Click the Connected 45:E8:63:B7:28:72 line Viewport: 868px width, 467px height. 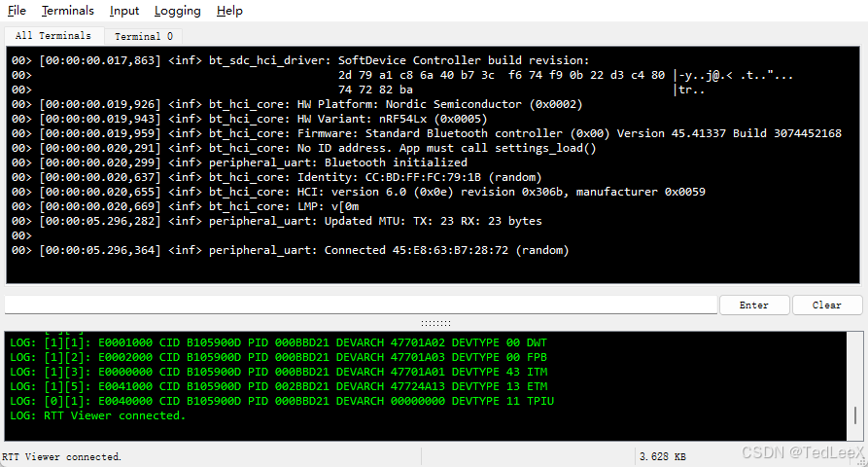(290, 250)
